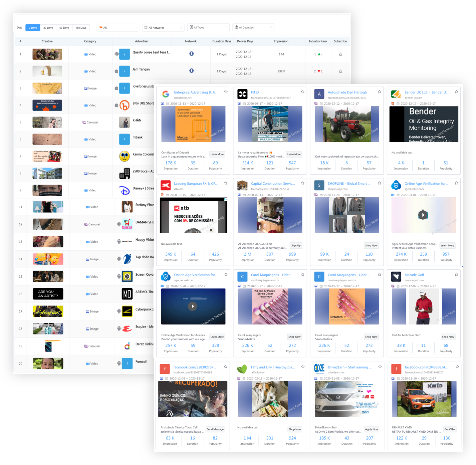This screenshot has width=476, height=465.
Task: Click Send Message on Assistência Técnica card
Action: 215,429
